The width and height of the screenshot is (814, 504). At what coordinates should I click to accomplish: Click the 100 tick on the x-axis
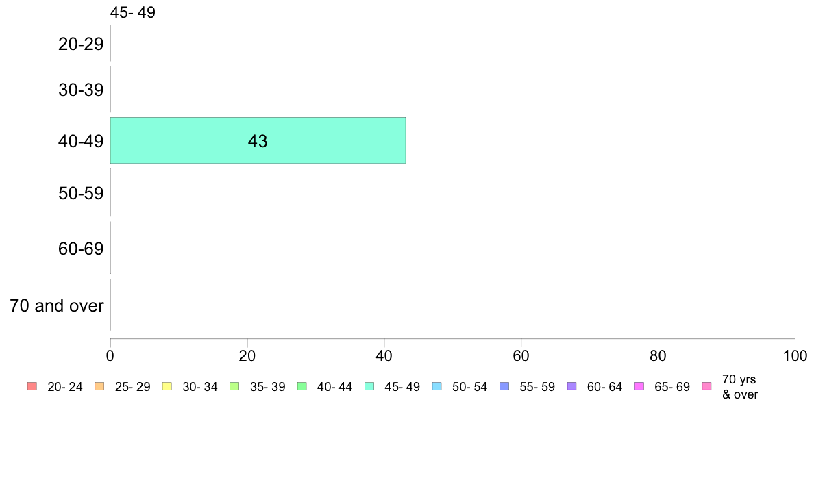pyautogui.click(x=795, y=356)
